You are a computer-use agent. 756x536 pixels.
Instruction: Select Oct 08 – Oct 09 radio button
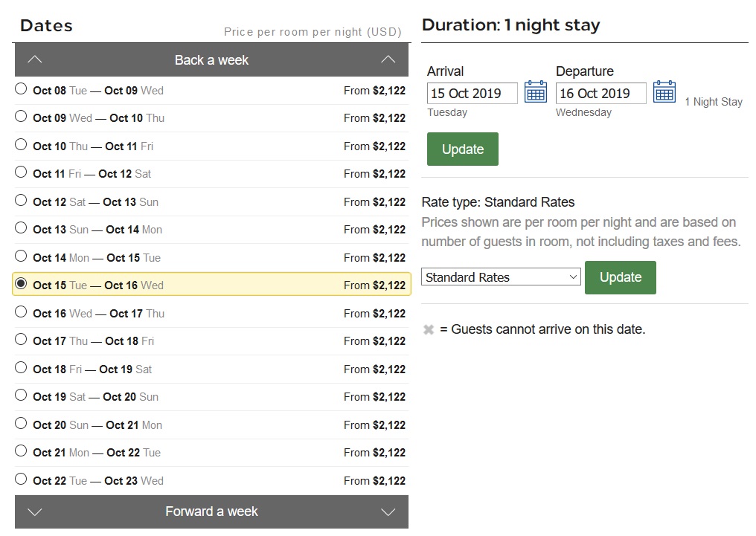[21, 89]
